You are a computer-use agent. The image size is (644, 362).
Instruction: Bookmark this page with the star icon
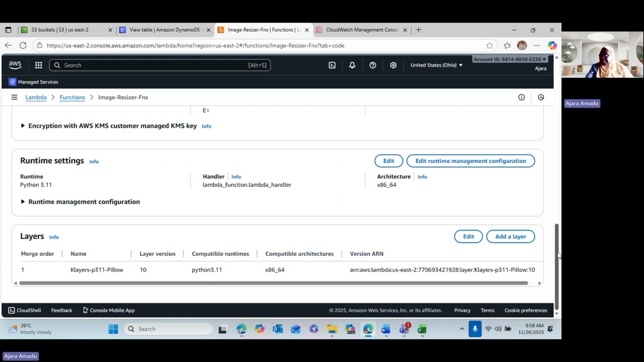[490, 45]
